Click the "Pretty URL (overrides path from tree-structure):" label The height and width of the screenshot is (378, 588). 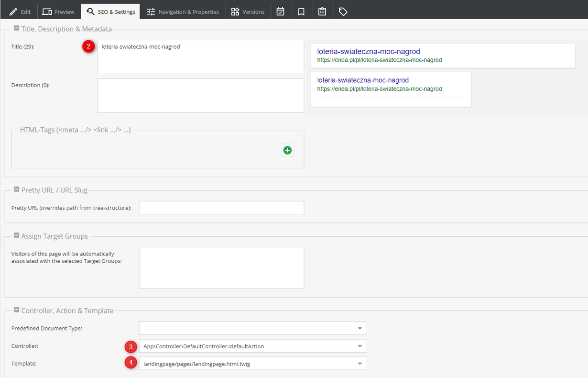[71, 208]
